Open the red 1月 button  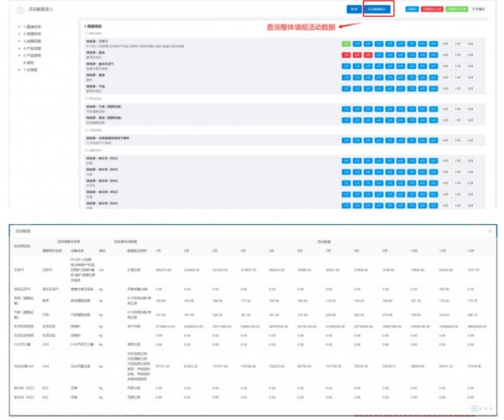coord(346,55)
